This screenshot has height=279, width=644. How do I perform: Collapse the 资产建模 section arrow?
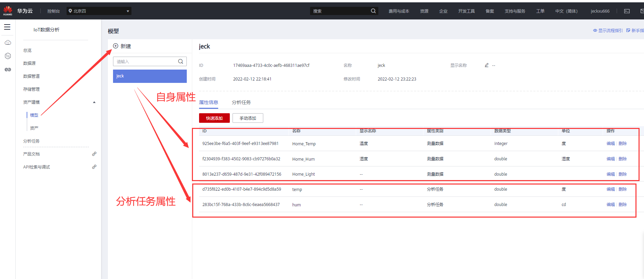pos(94,102)
